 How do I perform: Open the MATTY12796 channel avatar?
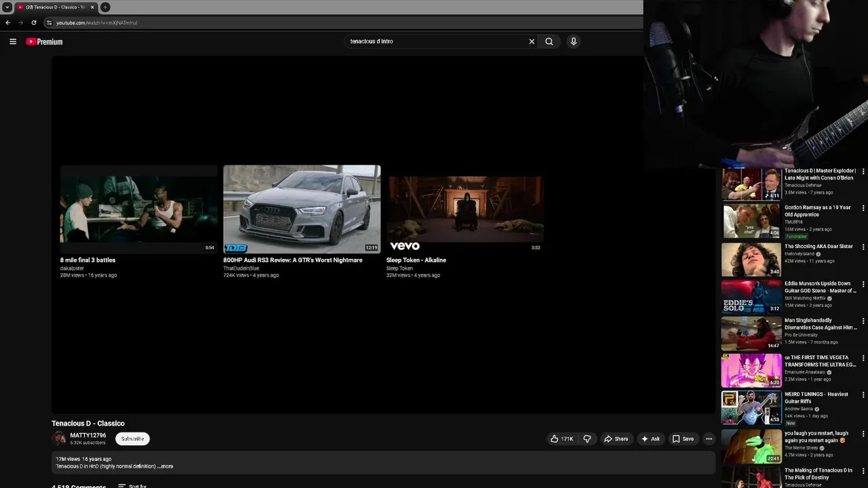[x=59, y=439]
